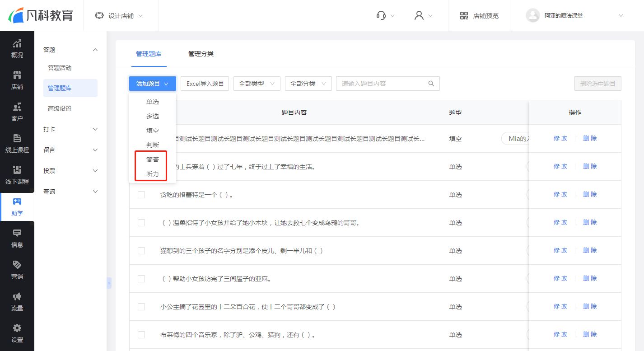Open the 全部类型 filter dropdown
Screen dimensions: 644x351
257,84
